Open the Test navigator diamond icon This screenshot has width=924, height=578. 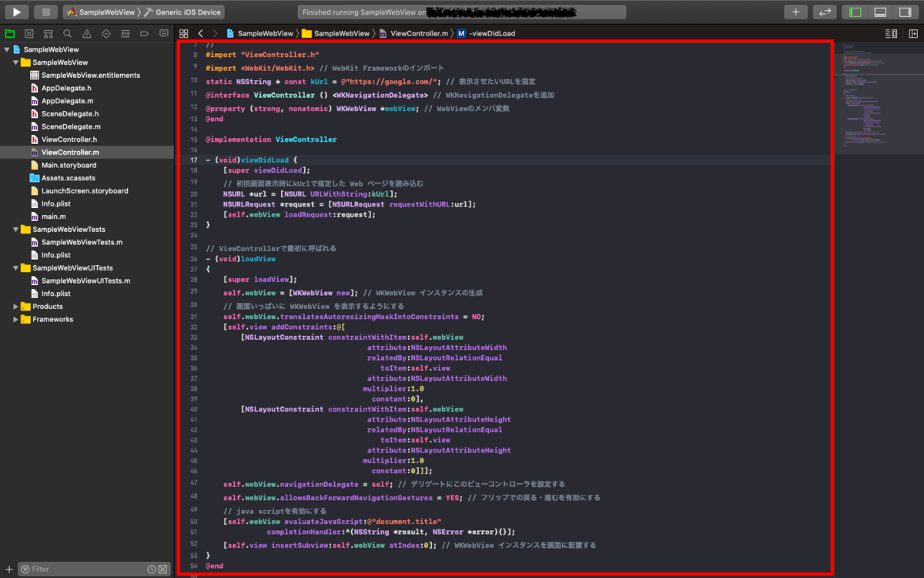106,33
